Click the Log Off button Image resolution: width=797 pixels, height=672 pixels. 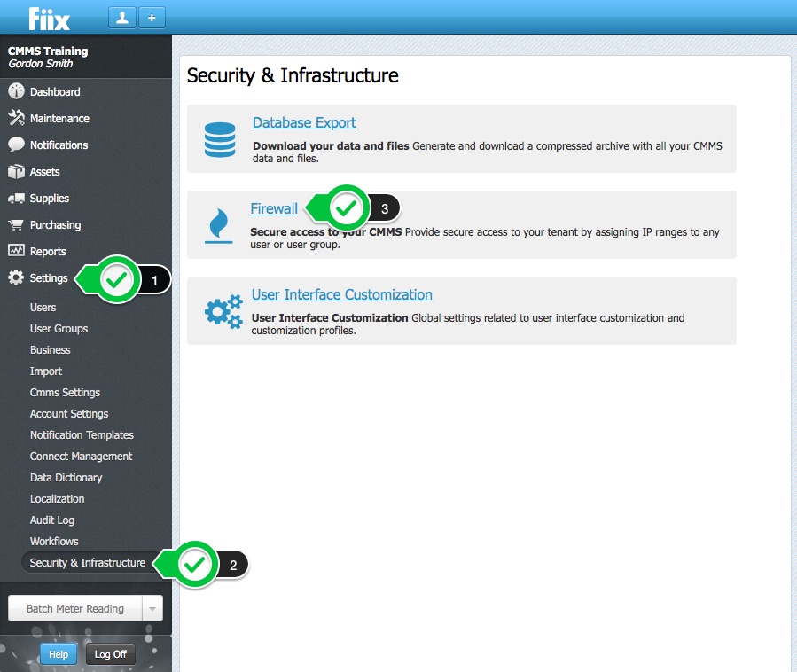click(110, 654)
